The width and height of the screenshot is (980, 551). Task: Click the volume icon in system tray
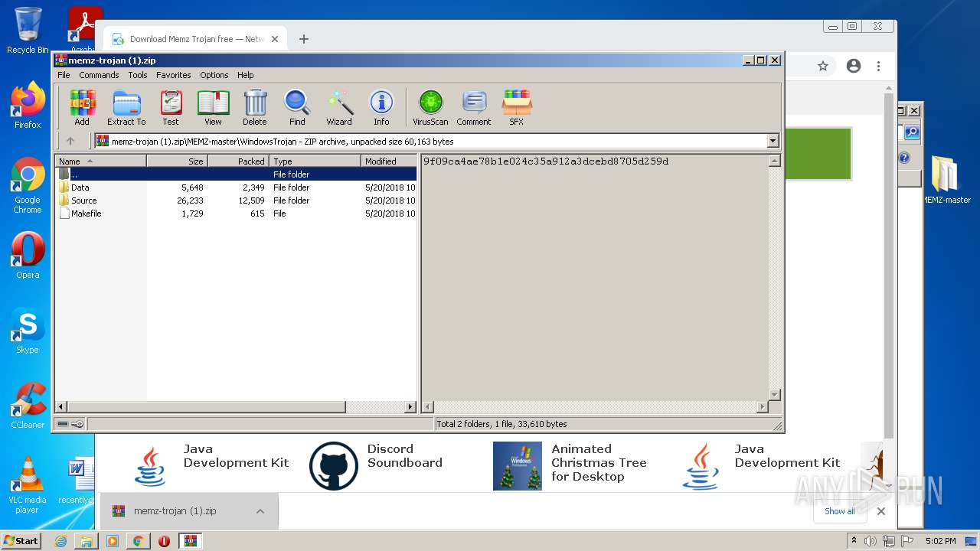pos(871,541)
